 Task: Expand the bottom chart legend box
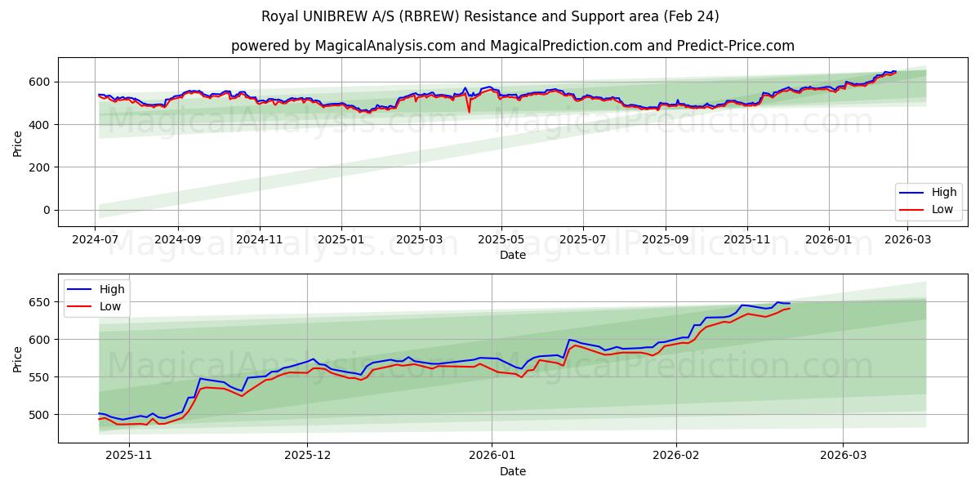[x=98, y=298]
